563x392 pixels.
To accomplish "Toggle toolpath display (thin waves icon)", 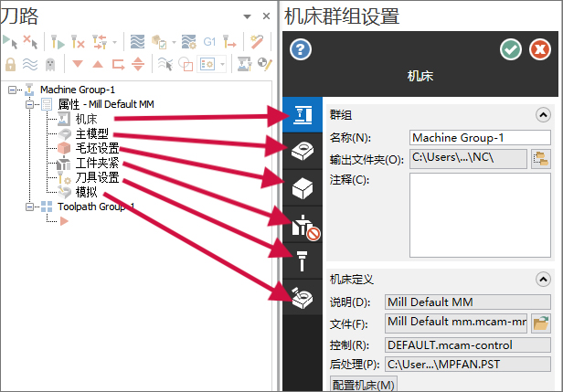I will (x=30, y=64).
